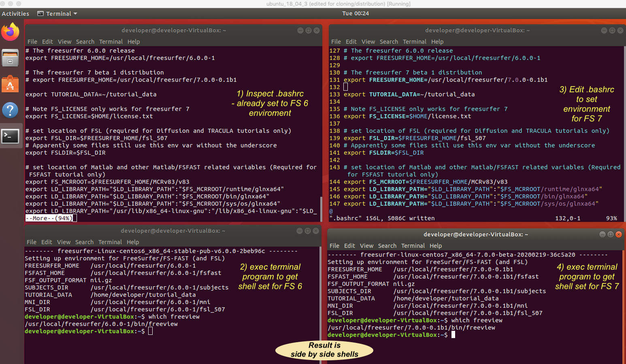Open the Help icon in the dock

pos(10,110)
